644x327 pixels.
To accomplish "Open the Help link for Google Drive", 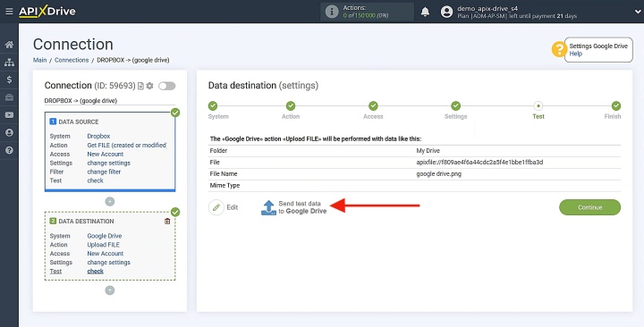I will (575, 54).
